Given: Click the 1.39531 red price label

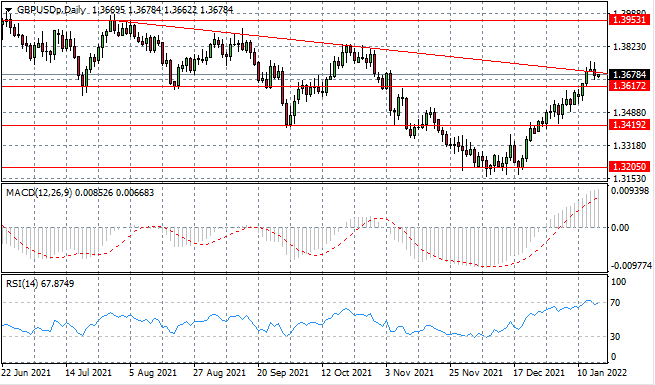Looking at the screenshot, I should point(630,20).
